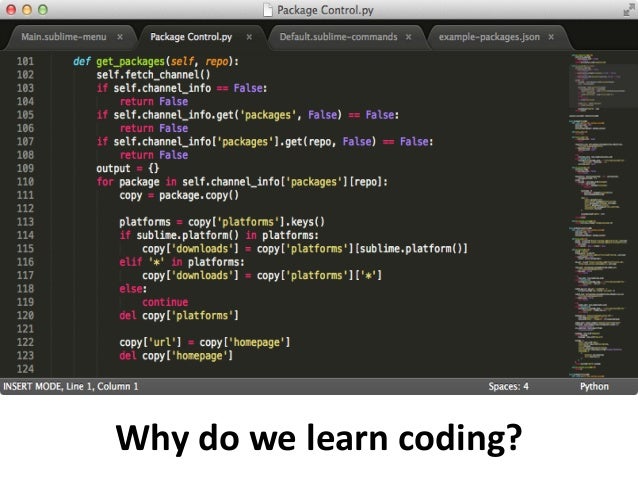Click the green zoom window button
The height and width of the screenshot is (479, 638).
click(x=43, y=10)
